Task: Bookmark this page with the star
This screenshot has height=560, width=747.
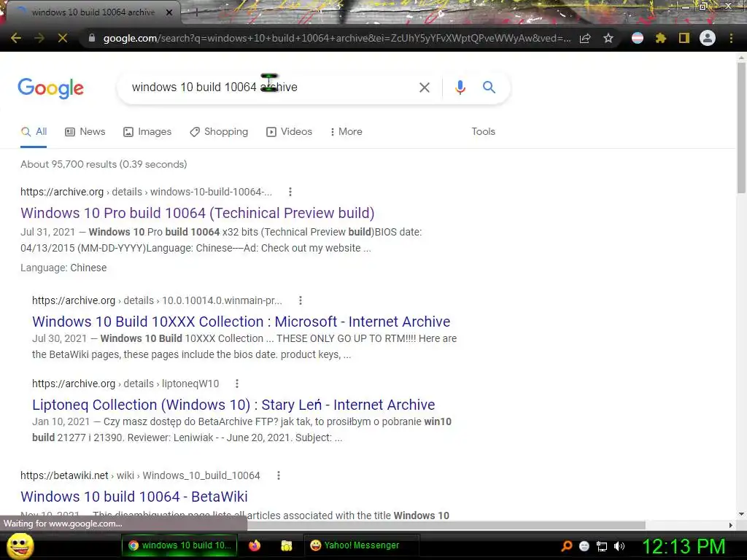Action: pos(608,38)
